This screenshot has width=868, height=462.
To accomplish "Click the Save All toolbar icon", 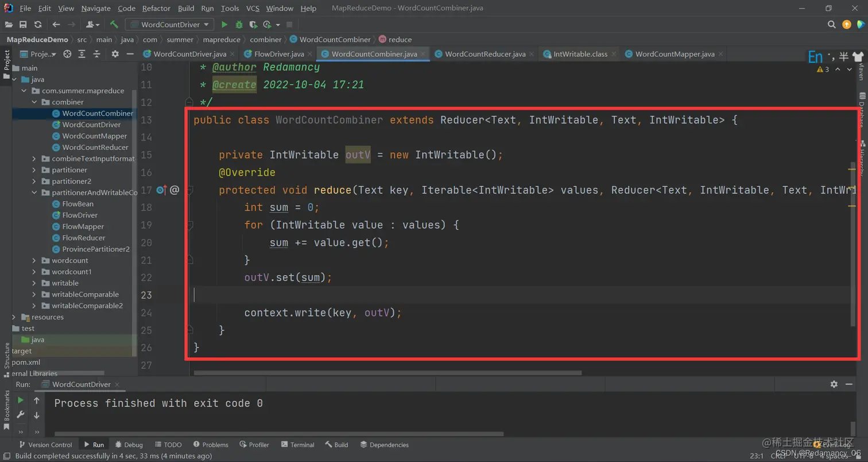I will (x=23, y=25).
